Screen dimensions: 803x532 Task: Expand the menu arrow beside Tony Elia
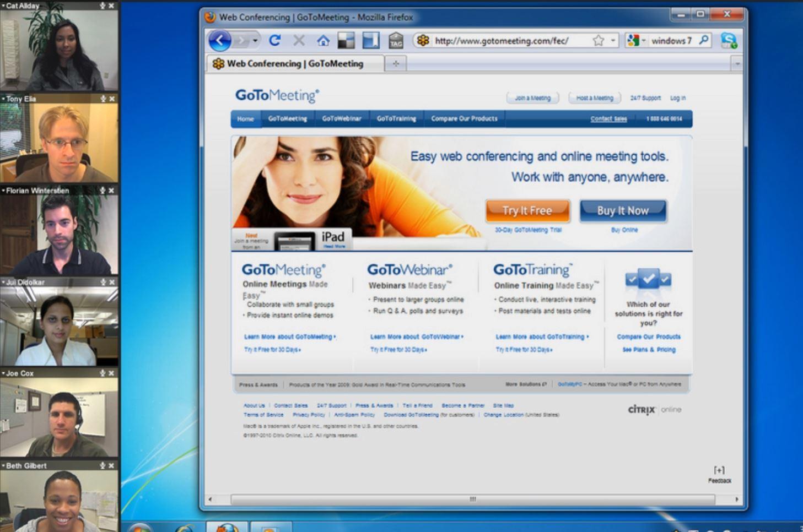tap(3, 99)
